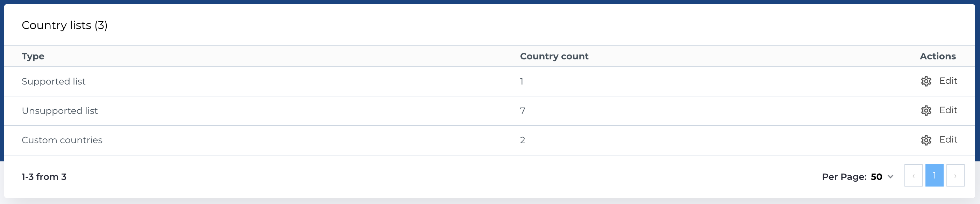
Task: Click the previous page arrow
Action: (x=913, y=176)
